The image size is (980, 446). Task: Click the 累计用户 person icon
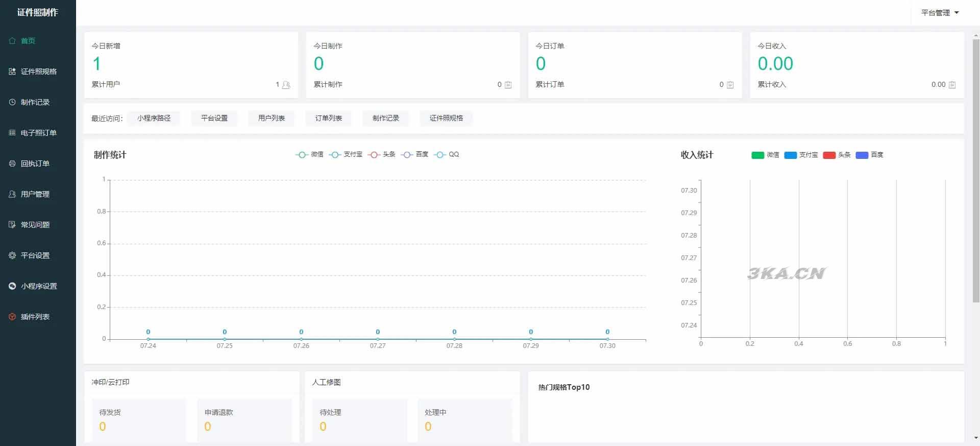[286, 85]
